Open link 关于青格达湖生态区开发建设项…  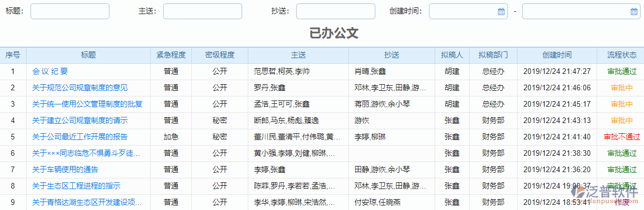coord(87,203)
